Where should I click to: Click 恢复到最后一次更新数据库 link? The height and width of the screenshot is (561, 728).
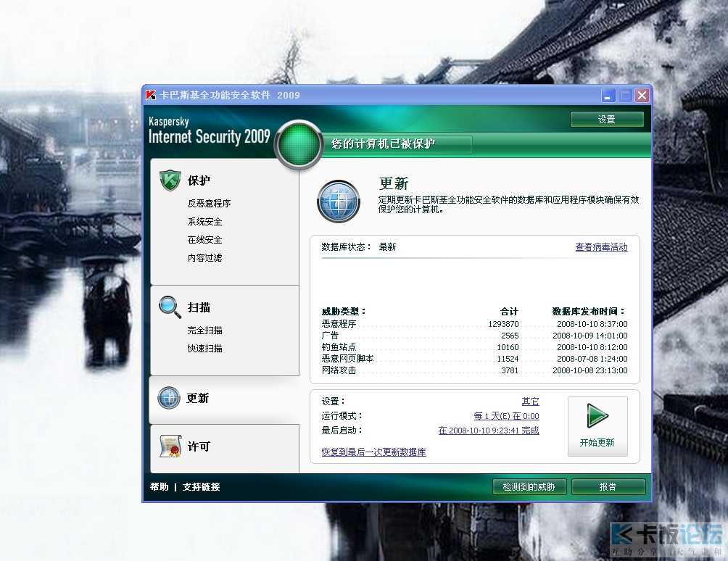tap(373, 452)
